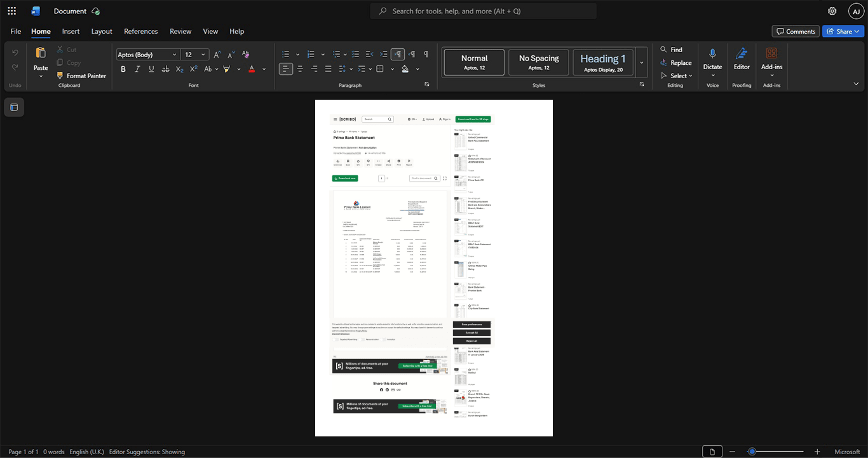Open the Editor proofing tool

742,59
